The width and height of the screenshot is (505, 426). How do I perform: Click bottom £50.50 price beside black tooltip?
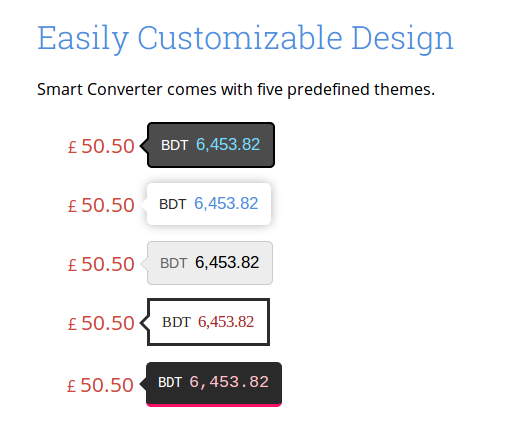coord(100,385)
